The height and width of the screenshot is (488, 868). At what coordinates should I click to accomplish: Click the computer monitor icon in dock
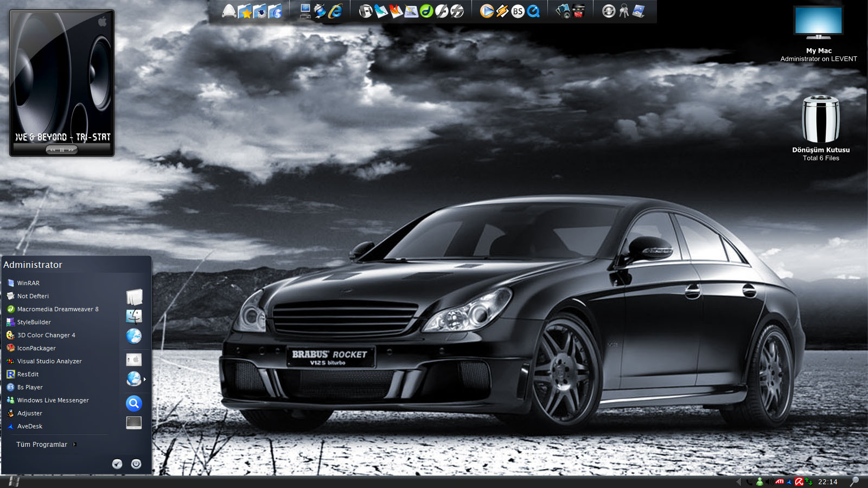[x=305, y=11]
